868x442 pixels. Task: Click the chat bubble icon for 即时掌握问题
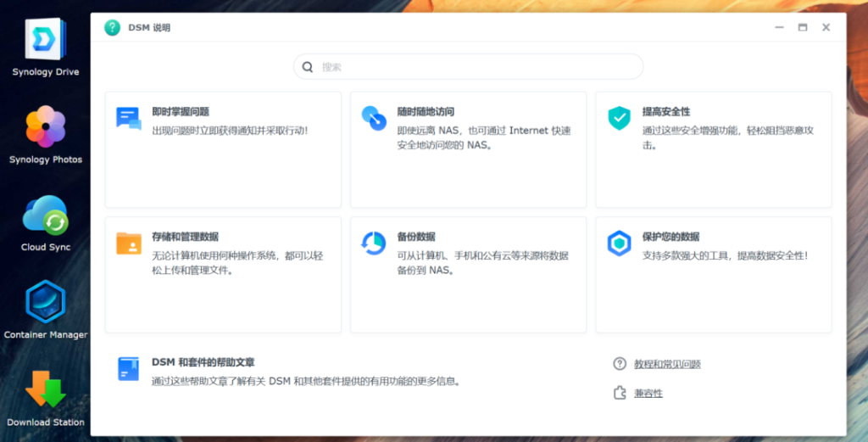(x=129, y=119)
